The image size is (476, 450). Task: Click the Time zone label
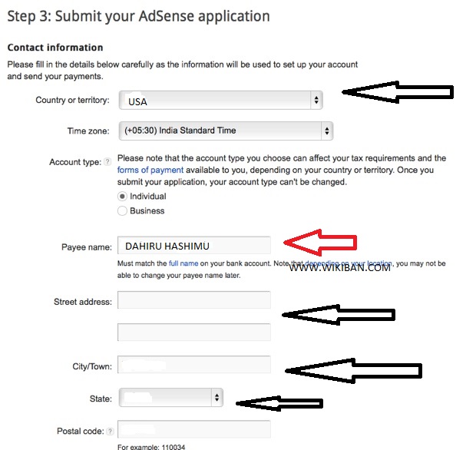tap(88, 131)
